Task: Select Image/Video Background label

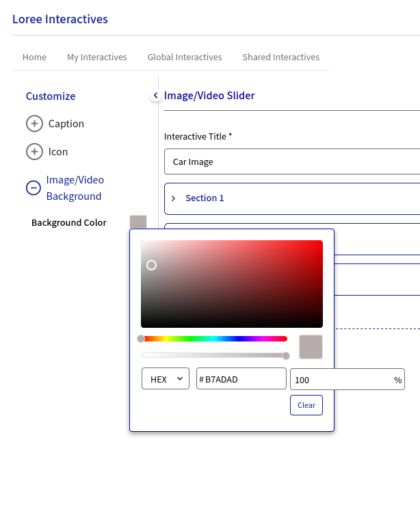Action: tap(75, 188)
